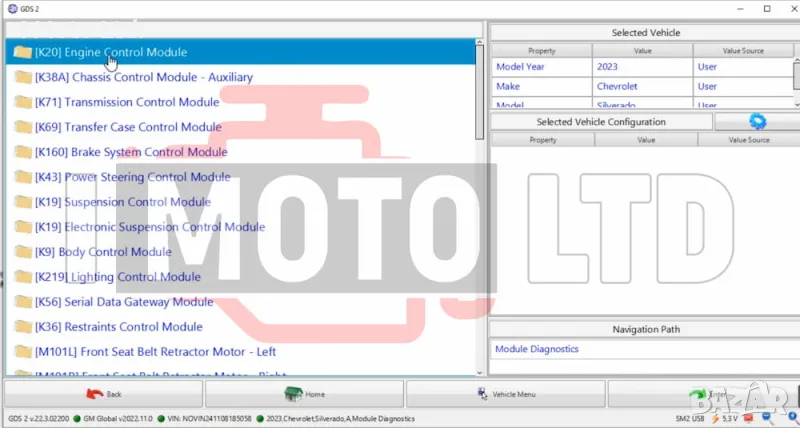This screenshot has height=428, width=800.
Task: Open the Vehicle Menu button
Action: [505, 394]
